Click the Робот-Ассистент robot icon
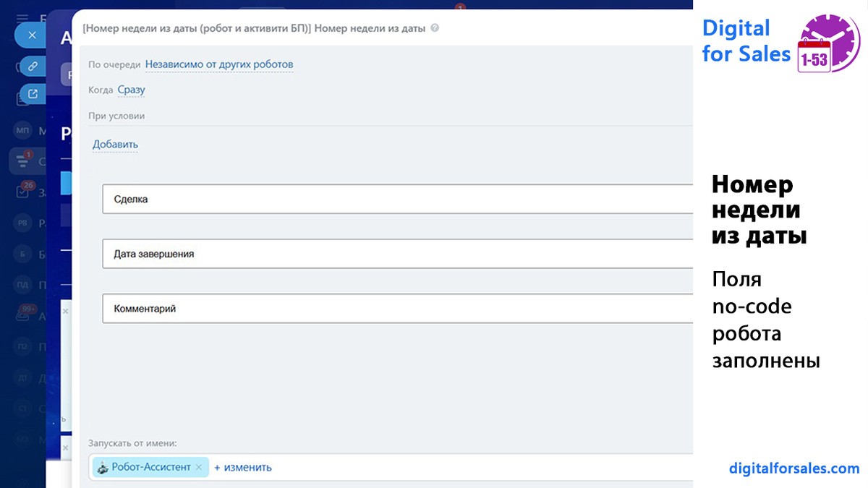The height and width of the screenshot is (488, 868). point(103,467)
